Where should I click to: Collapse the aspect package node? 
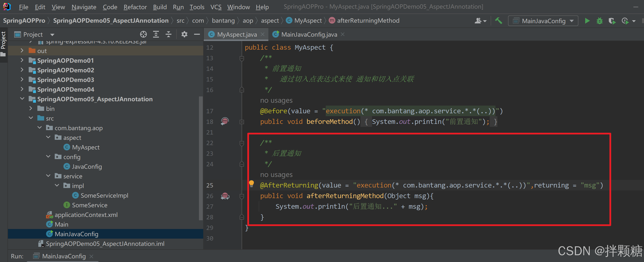tap(48, 137)
